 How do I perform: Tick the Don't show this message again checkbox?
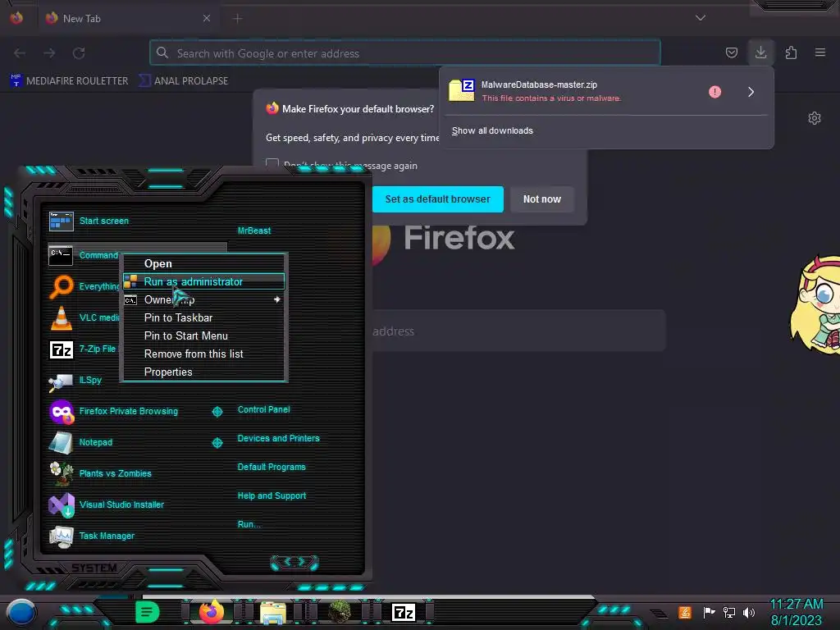click(x=272, y=164)
